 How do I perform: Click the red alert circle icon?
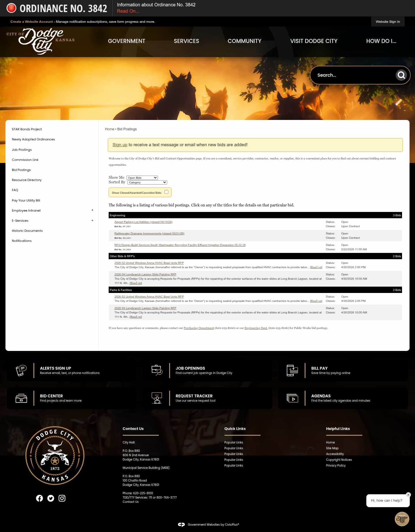point(12,8)
